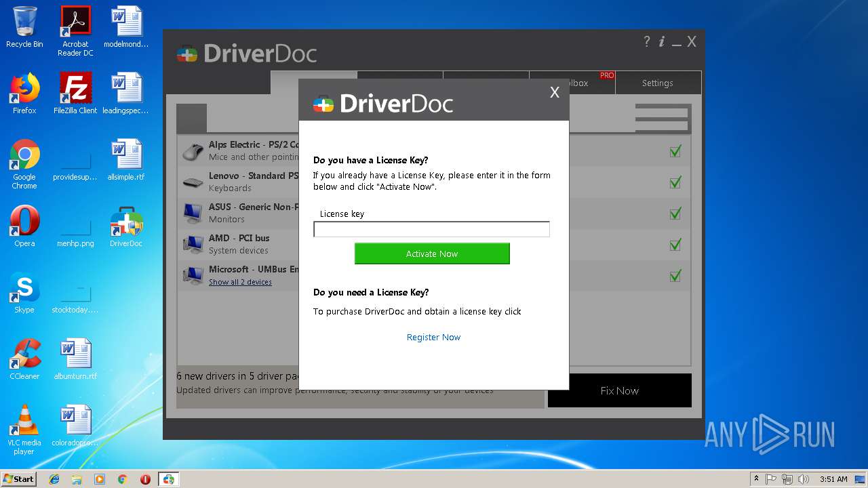Close the DriverDoc license dialog

pos(555,93)
